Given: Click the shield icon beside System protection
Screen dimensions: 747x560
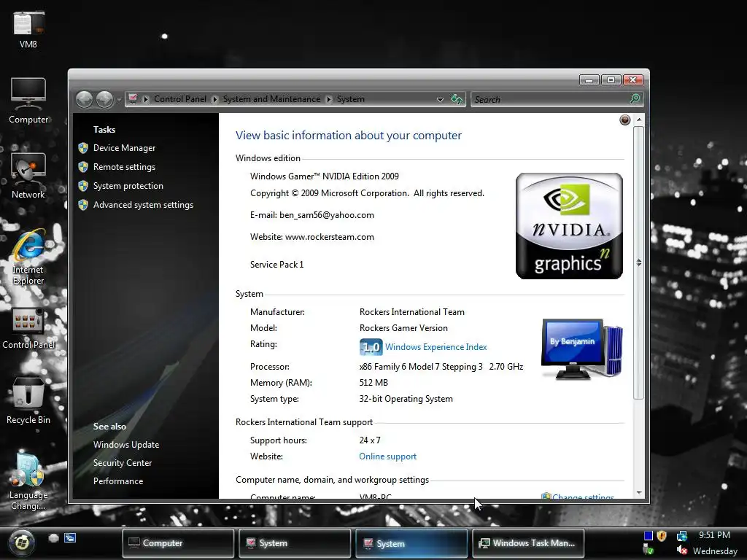Looking at the screenshot, I should coord(83,186).
